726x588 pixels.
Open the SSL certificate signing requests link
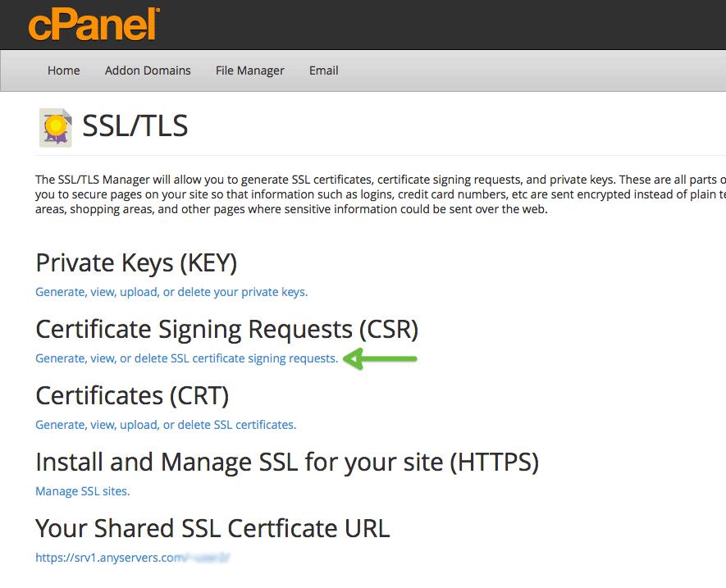186,358
